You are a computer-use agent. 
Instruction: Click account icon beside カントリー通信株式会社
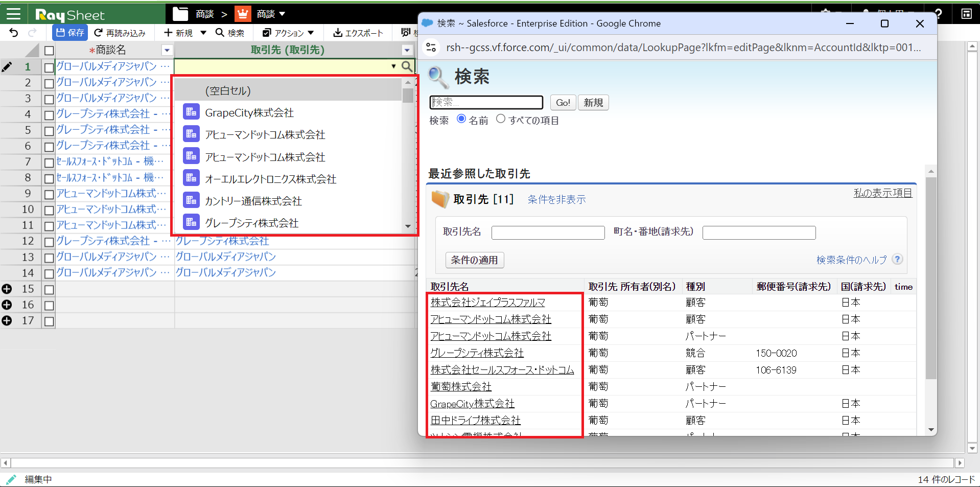point(191,200)
